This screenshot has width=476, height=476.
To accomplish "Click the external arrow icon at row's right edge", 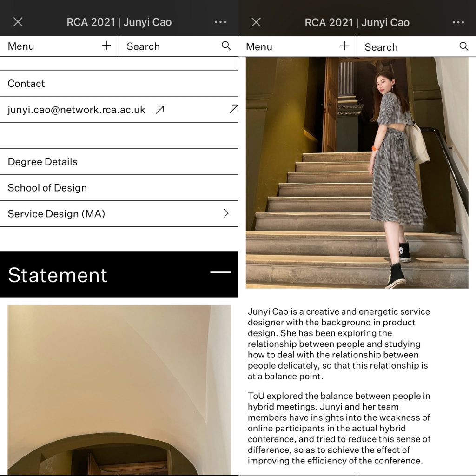I will click(x=233, y=109).
